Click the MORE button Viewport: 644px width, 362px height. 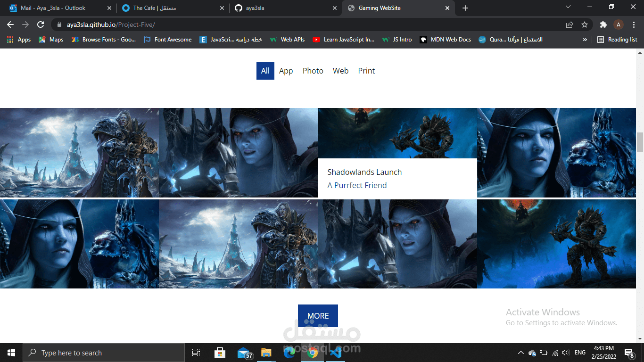318,316
